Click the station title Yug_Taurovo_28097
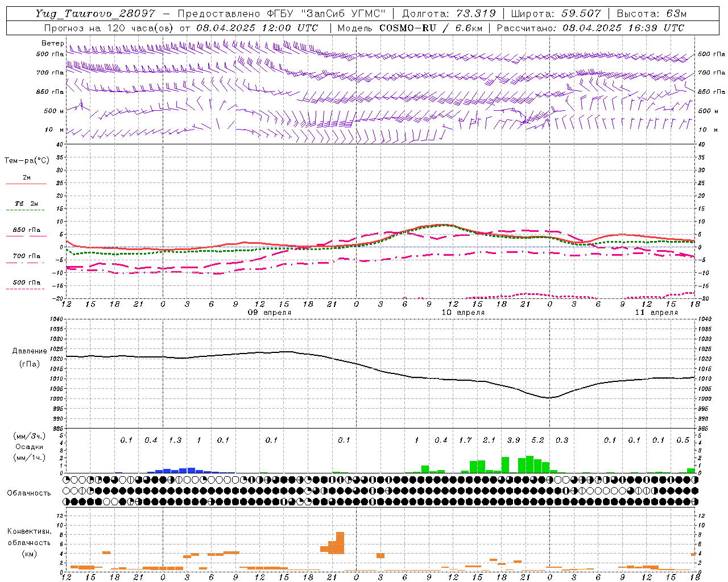Image resolution: width=728 pixels, height=582 pixels. 95,14
